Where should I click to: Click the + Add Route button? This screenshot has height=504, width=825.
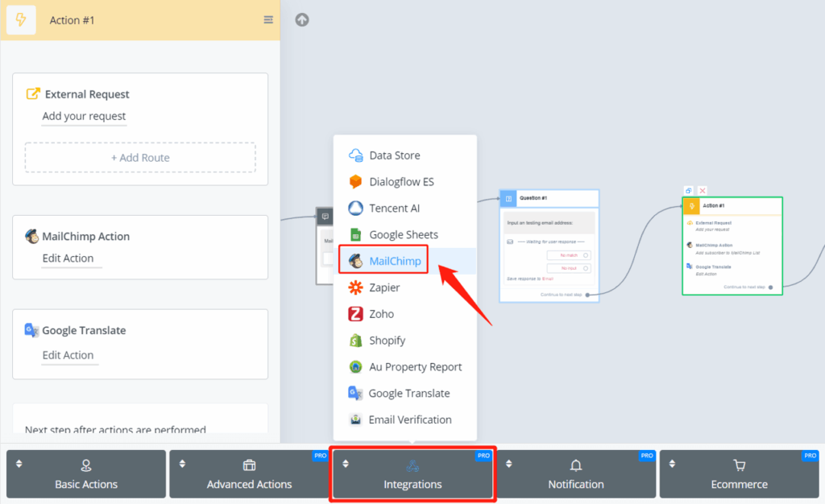pyautogui.click(x=140, y=158)
